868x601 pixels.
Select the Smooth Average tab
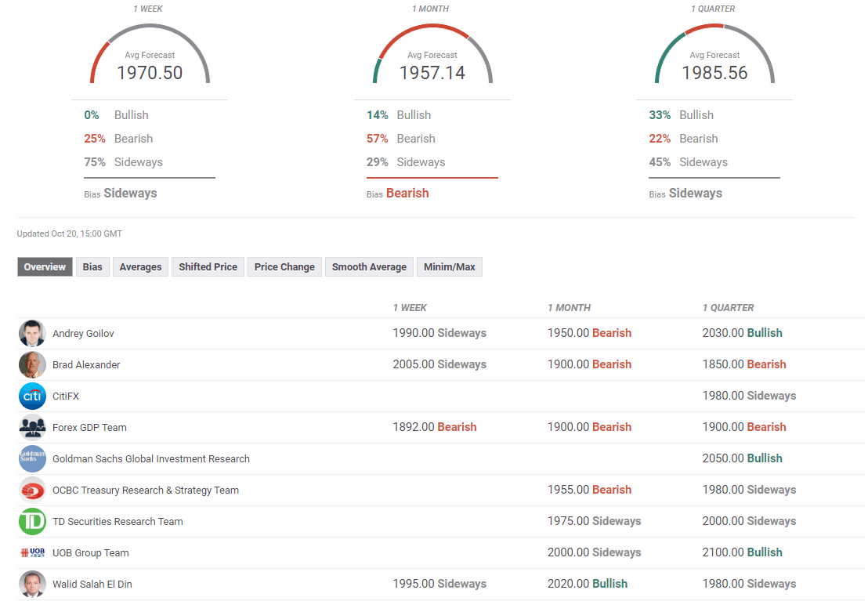[369, 267]
